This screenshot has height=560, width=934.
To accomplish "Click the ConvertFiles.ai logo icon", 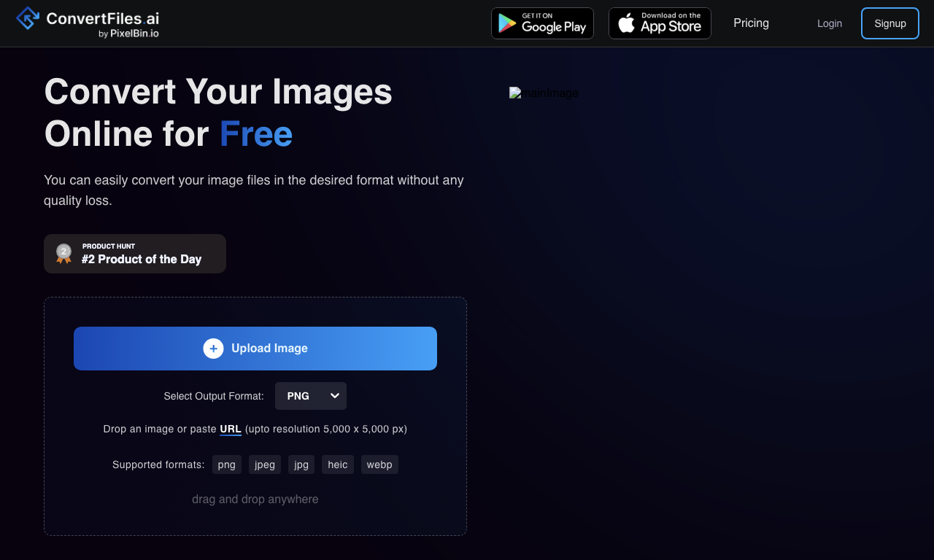I will [28, 17].
